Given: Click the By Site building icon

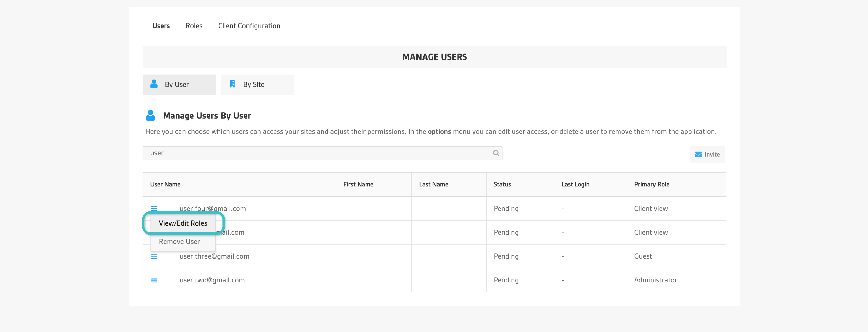Looking at the screenshot, I should coord(232,84).
